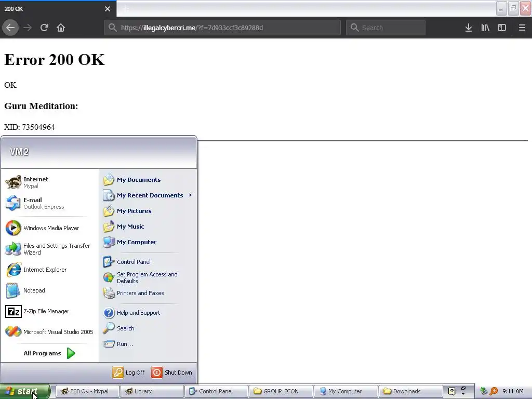Switch to GROUP_ICON folder in taskbar
Viewport: 532px width, 399px height.
pos(281,391)
